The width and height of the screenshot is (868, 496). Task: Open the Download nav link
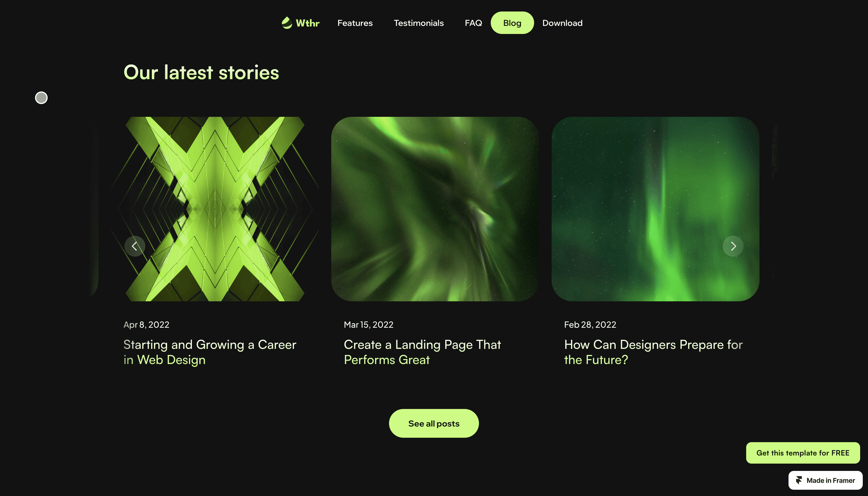coord(562,23)
